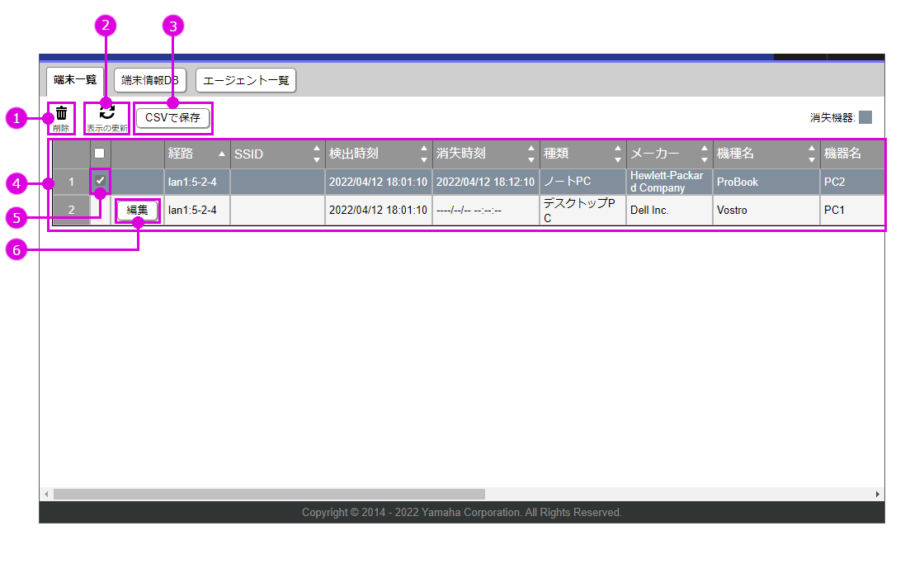Click the horizontal scrollbar right arrow
Image resolution: width=924 pixels, height=578 pixels.
click(x=877, y=494)
